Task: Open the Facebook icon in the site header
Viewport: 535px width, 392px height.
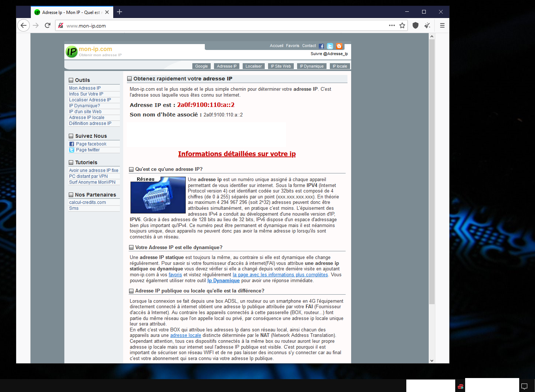Action: [321, 46]
